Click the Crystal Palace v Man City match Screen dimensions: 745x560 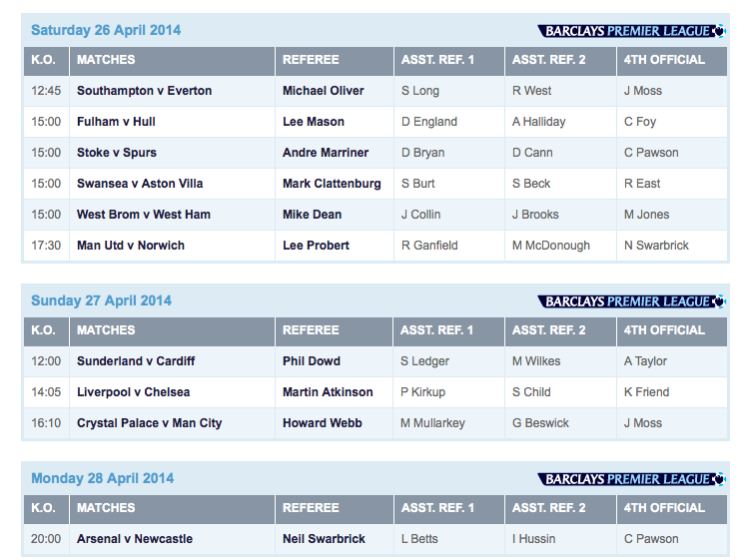click(149, 423)
